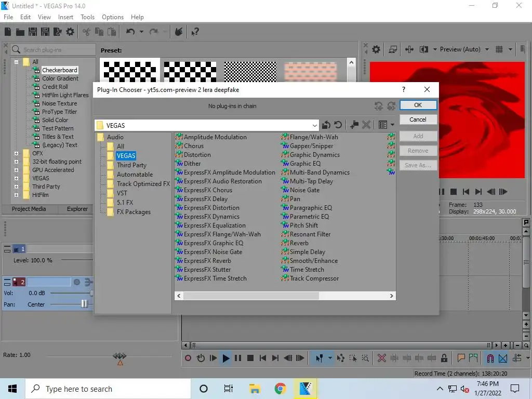Image resolution: width=532 pixels, height=399 pixels.
Task: Click the first checkerboard preset thumbnail
Action: (129, 71)
